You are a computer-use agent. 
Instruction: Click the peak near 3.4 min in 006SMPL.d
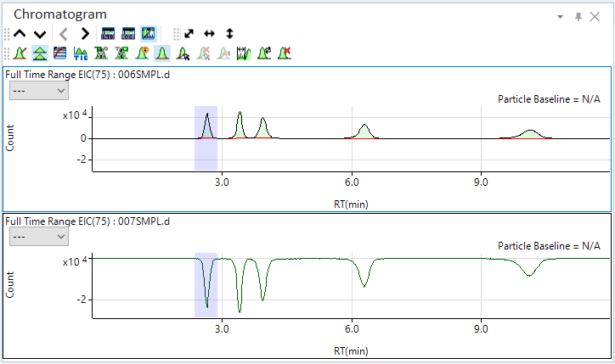[240, 126]
